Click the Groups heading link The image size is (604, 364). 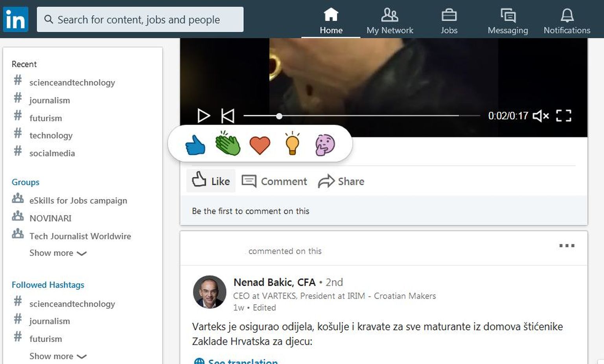(26, 182)
